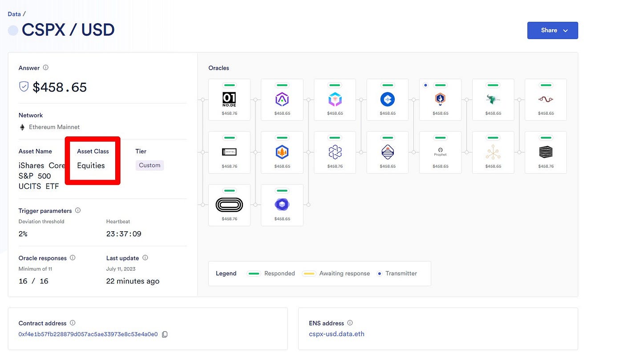Open the Oracle responses info icon
Viewport: 623px width, 364px height.
point(73,258)
